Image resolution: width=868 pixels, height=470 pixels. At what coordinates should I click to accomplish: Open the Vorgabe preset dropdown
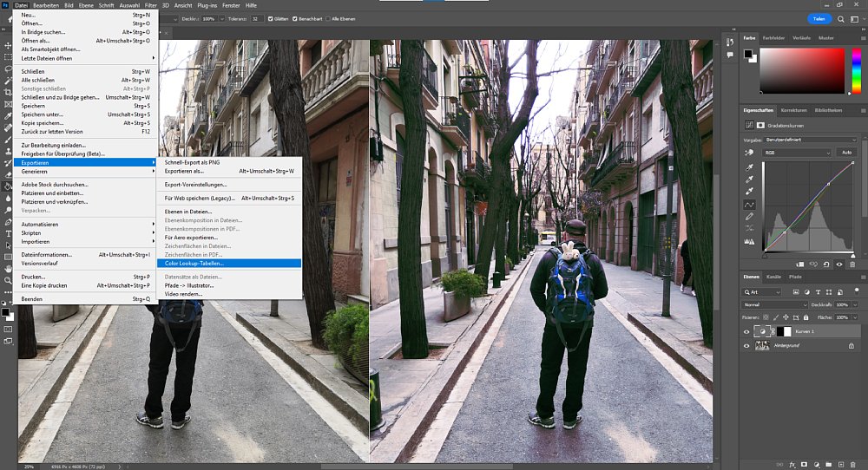pyautogui.click(x=811, y=140)
